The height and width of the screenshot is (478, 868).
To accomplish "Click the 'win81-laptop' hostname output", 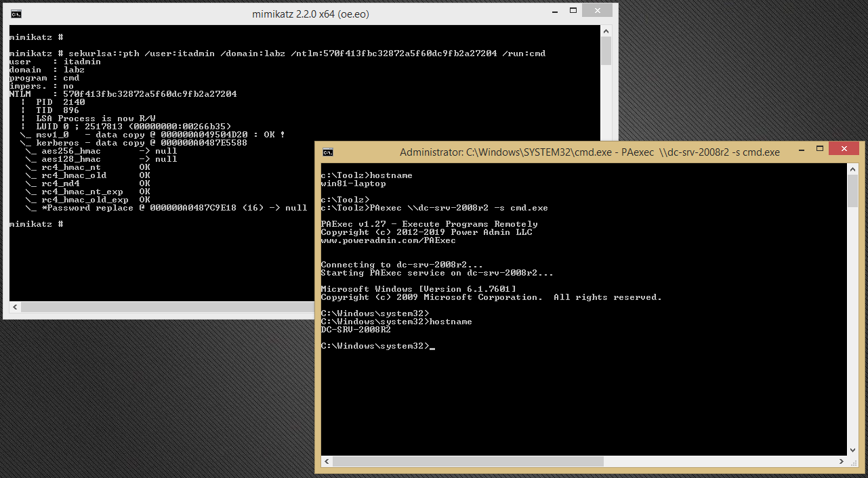I will click(x=353, y=183).
